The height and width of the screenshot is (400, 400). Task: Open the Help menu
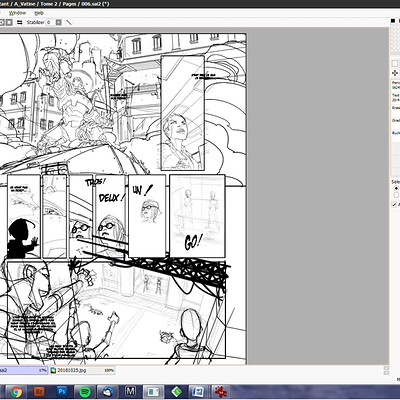[39, 13]
